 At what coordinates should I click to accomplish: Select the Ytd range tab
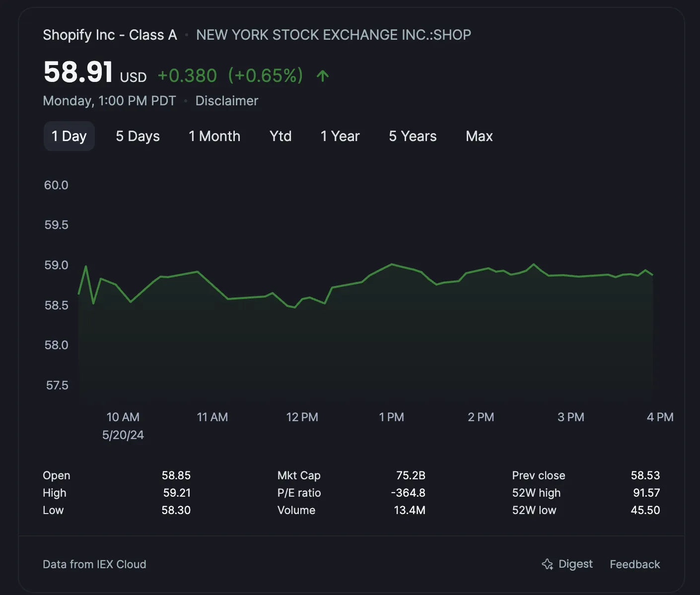tap(280, 136)
